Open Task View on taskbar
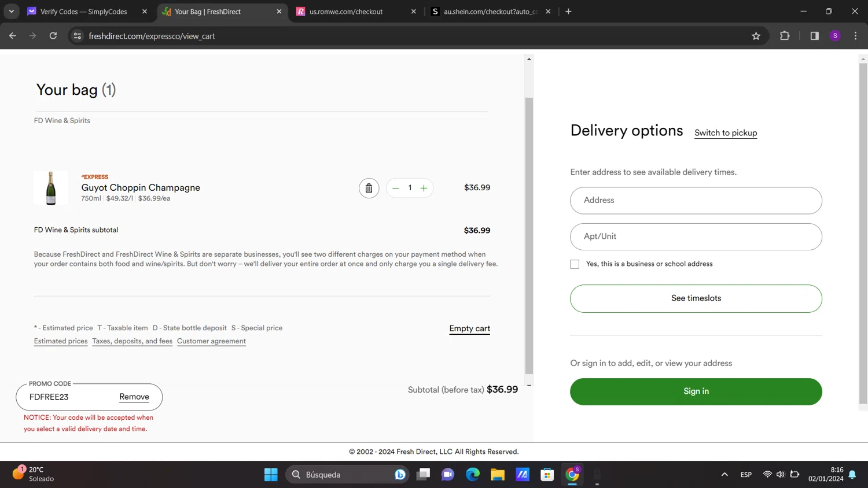 click(x=424, y=475)
